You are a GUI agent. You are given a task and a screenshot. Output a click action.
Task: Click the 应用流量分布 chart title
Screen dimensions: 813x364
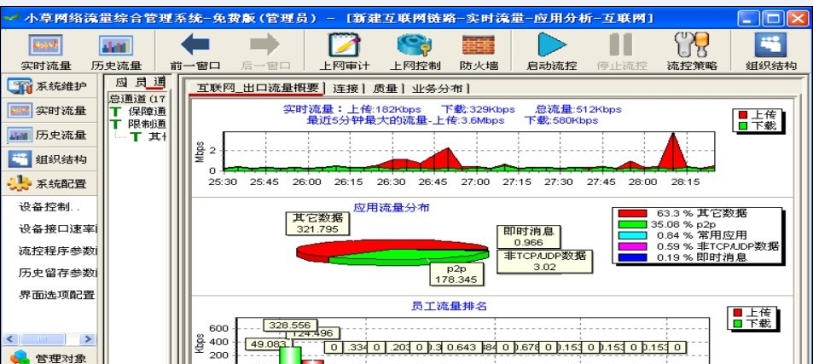(391, 207)
